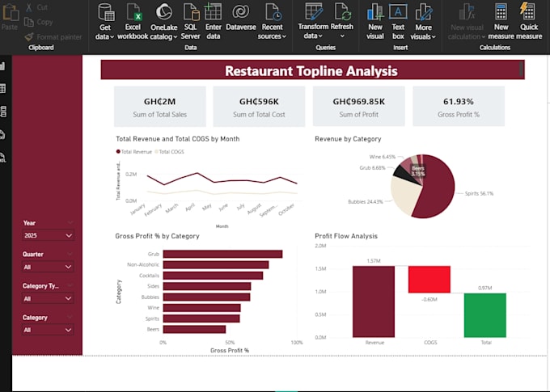
Task: Switch to Report view in sidebar
Action: click(2, 65)
